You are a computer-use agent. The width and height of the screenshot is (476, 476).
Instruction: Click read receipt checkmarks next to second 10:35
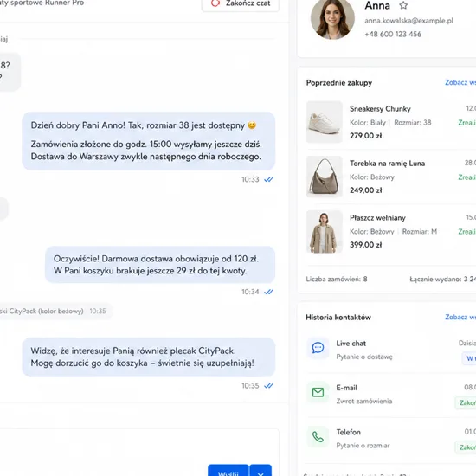click(x=268, y=385)
